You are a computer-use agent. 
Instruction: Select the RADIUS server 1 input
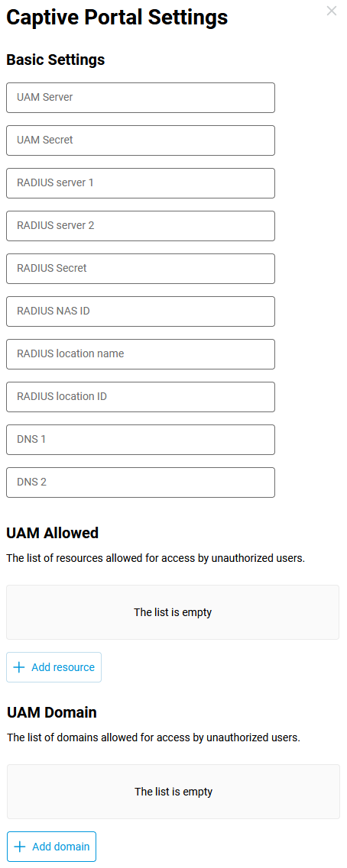[x=141, y=182]
